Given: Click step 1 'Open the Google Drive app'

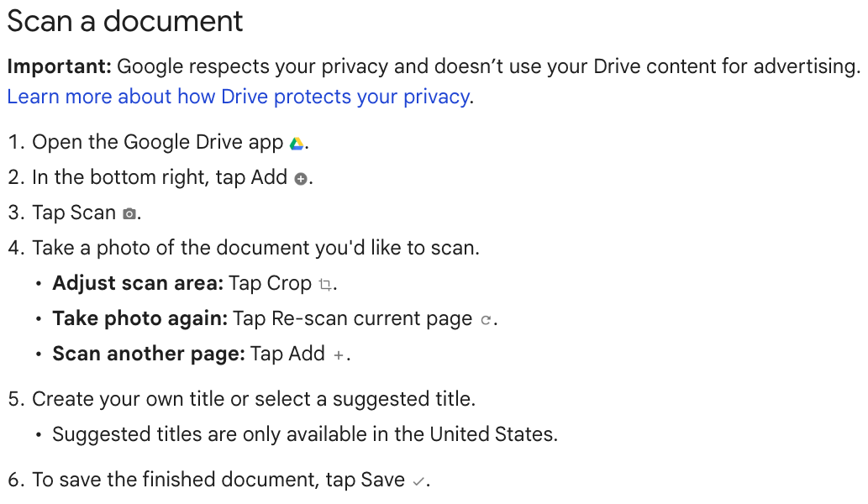Looking at the screenshot, I should pyautogui.click(x=158, y=142).
